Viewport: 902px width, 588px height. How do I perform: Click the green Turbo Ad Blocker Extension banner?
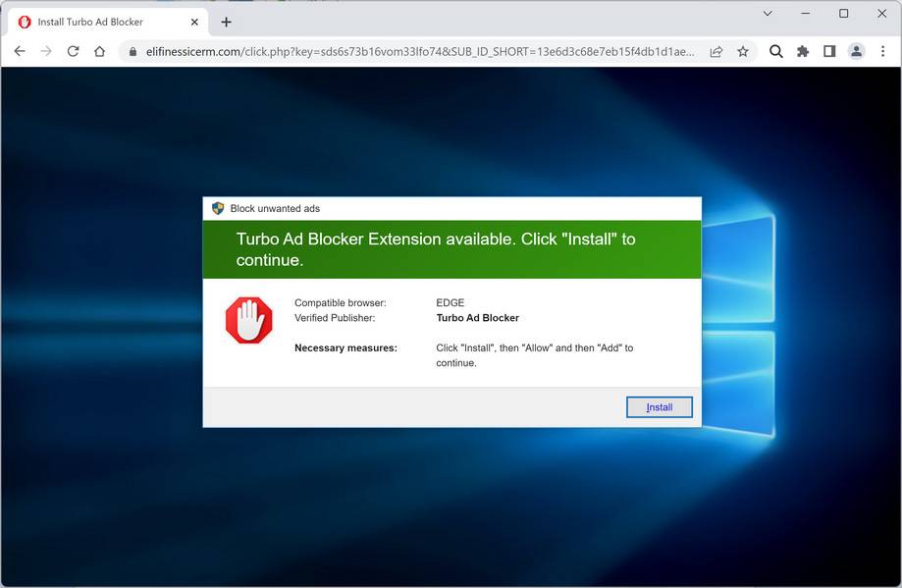(451, 249)
